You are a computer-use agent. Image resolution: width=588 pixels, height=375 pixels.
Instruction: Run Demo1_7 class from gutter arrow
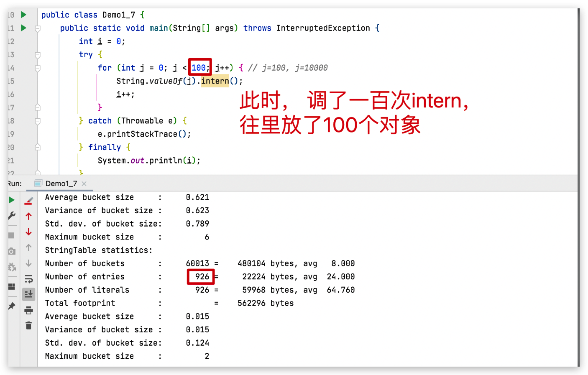tap(24, 15)
